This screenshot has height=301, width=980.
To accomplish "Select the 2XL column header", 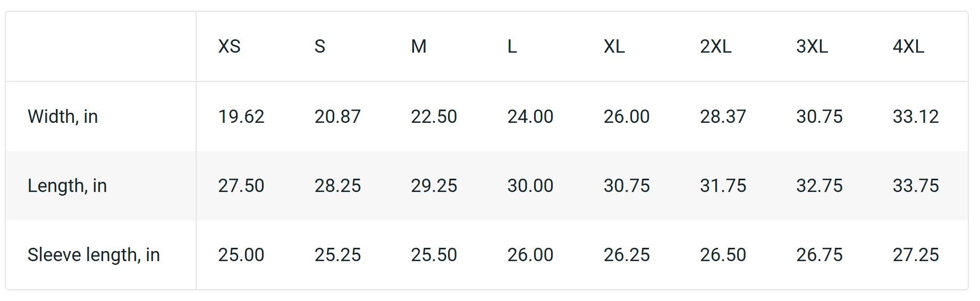I will 715,47.
